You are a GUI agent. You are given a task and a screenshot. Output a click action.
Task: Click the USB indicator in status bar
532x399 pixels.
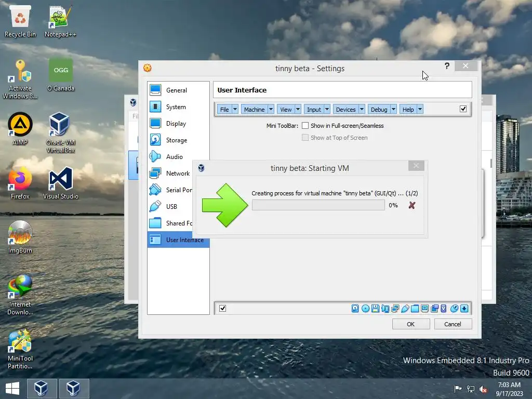pyautogui.click(x=405, y=309)
